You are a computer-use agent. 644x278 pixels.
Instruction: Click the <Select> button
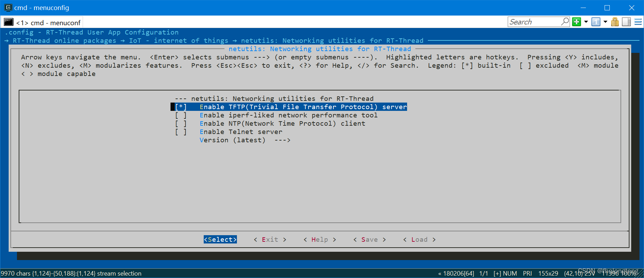[x=220, y=239]
